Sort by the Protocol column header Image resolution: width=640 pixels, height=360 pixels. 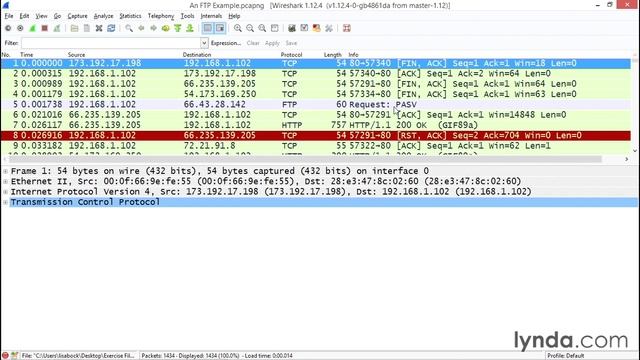pos(291,55)
